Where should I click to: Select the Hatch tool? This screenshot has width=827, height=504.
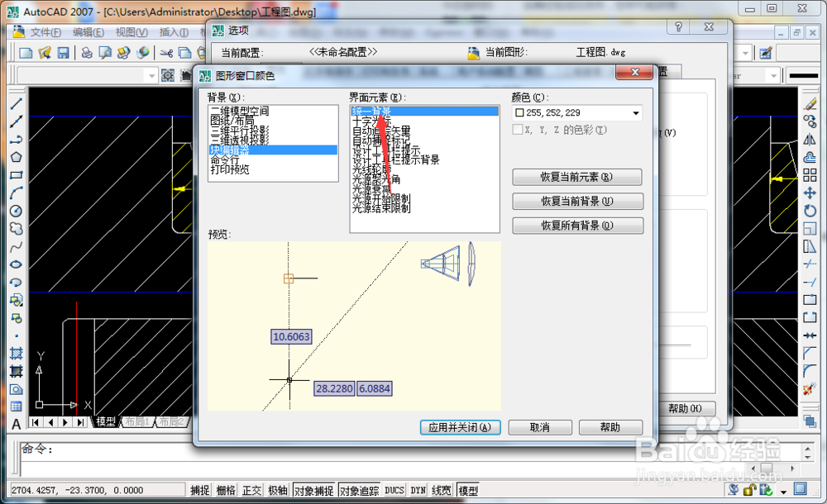click(x=17, y=354)
